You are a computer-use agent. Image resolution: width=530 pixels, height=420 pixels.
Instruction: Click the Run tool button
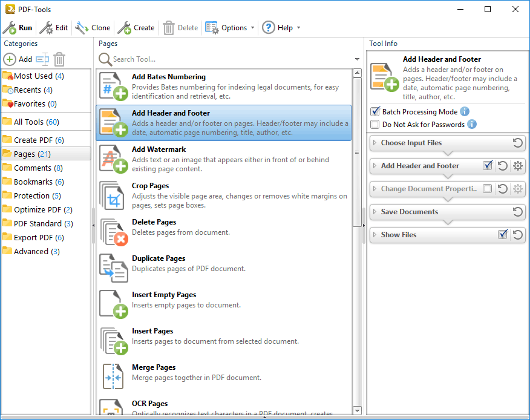18,28
